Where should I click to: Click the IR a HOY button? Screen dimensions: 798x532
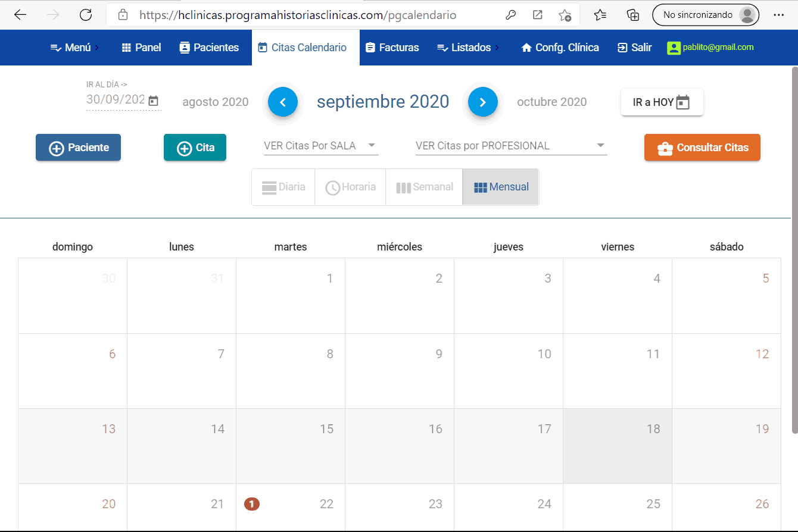point(662,102)
